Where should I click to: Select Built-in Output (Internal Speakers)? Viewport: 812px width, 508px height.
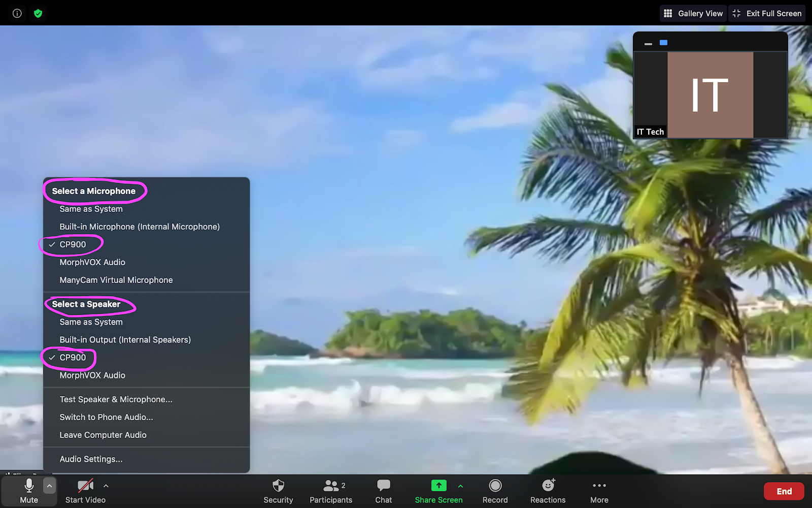(x=147, y=340)
